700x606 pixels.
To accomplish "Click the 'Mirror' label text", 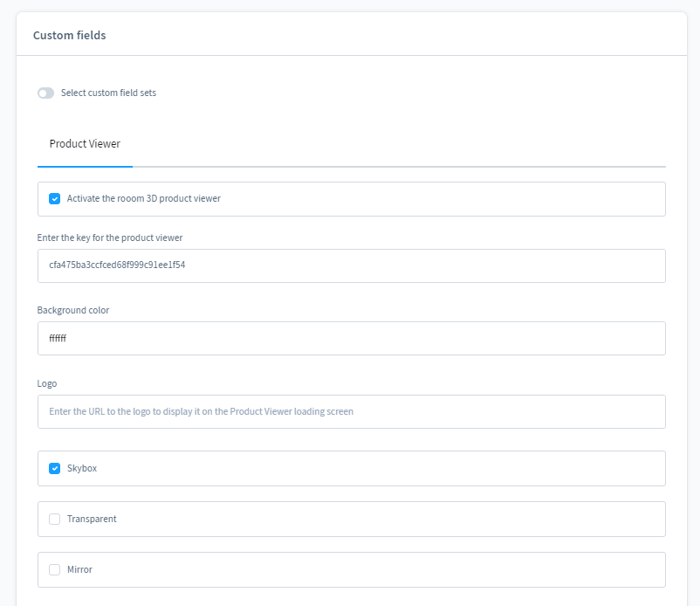I will (79, 569).
